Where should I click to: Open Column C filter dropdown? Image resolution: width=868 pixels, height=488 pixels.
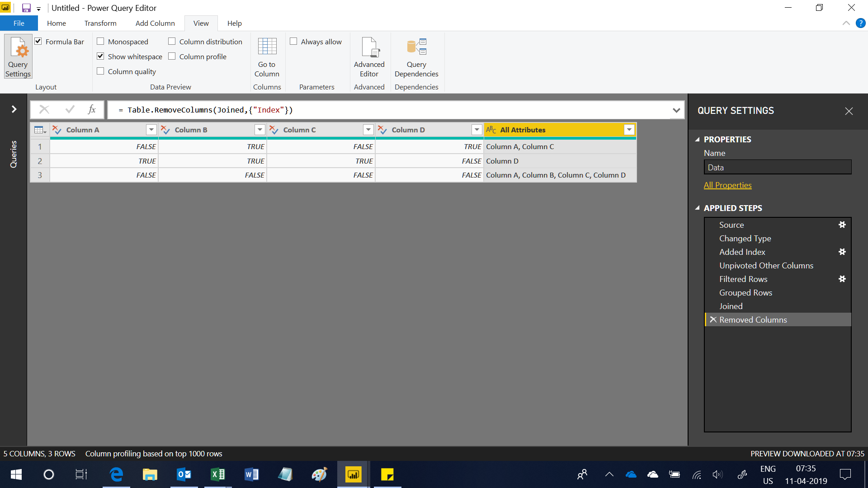click(368, 130)
